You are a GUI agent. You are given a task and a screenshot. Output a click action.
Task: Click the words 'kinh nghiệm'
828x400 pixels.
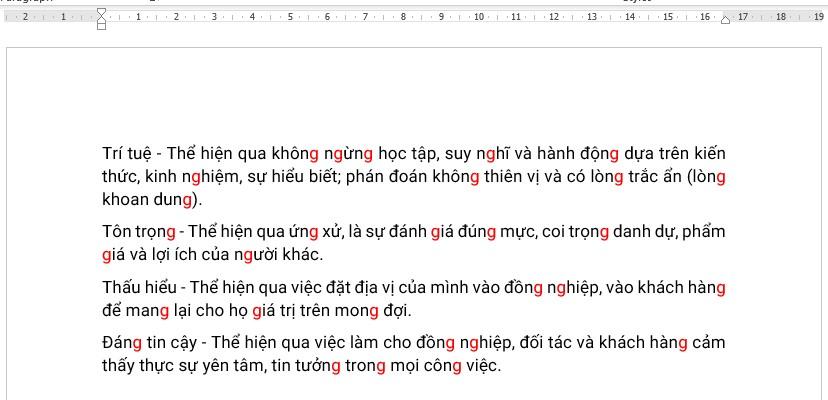[191, 178]
